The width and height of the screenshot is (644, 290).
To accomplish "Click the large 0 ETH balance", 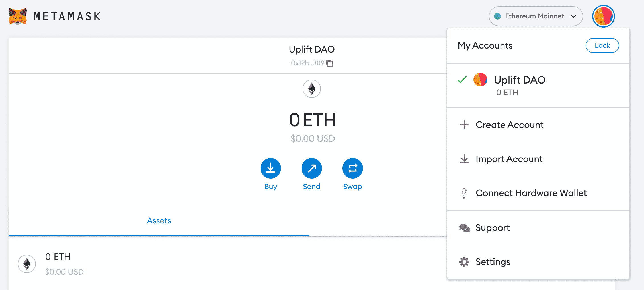I will (x=313, y=120).
